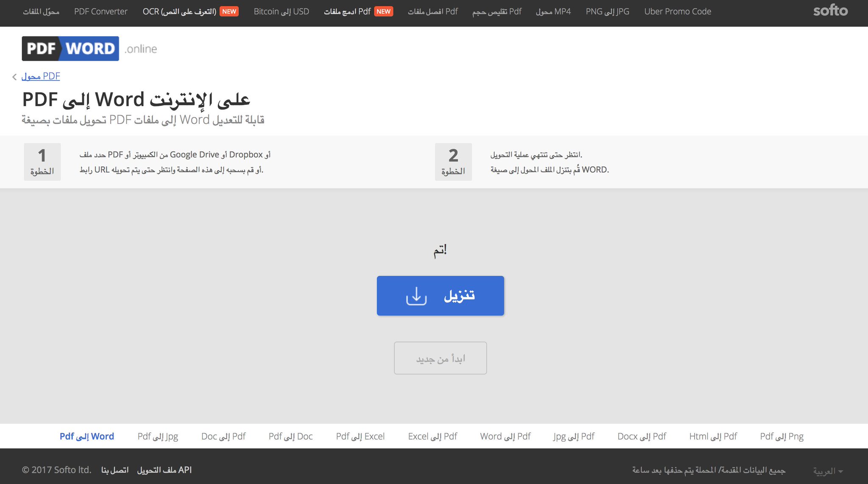This screenshot has height=484, width=868.
Task: Click the softo brand logo
Action: 830,11
